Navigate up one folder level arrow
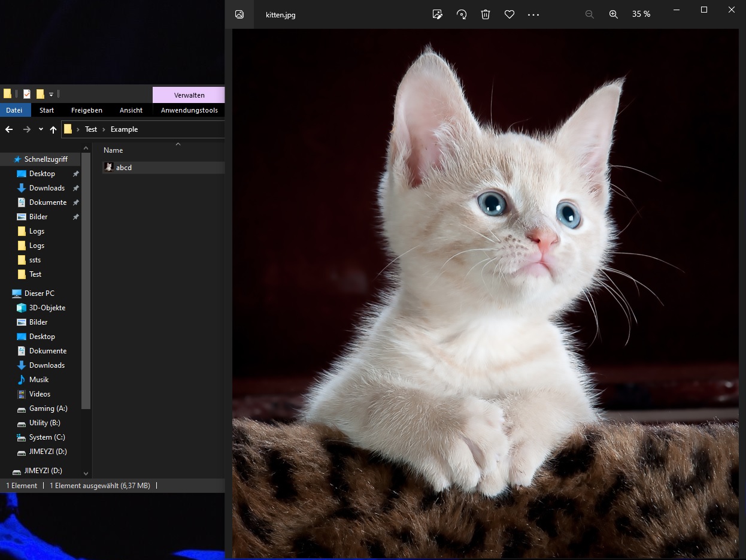The image size is (746, 560). click(53, 129)
